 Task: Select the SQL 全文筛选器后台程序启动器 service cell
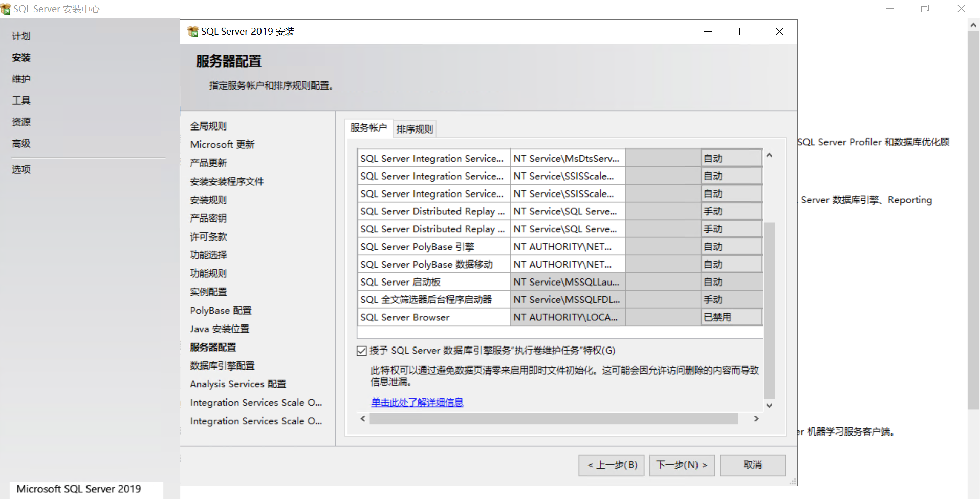434,300
